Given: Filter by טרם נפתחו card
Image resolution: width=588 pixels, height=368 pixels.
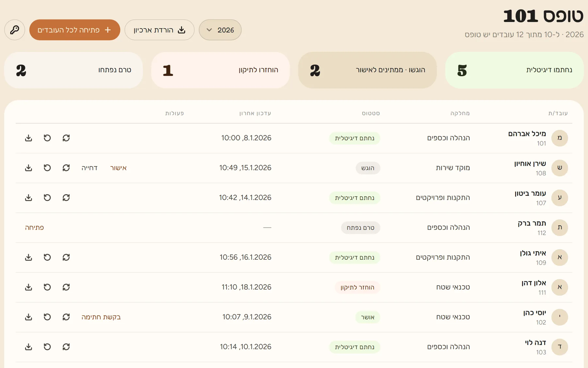Looking at the screenshot, I should 73,70.
